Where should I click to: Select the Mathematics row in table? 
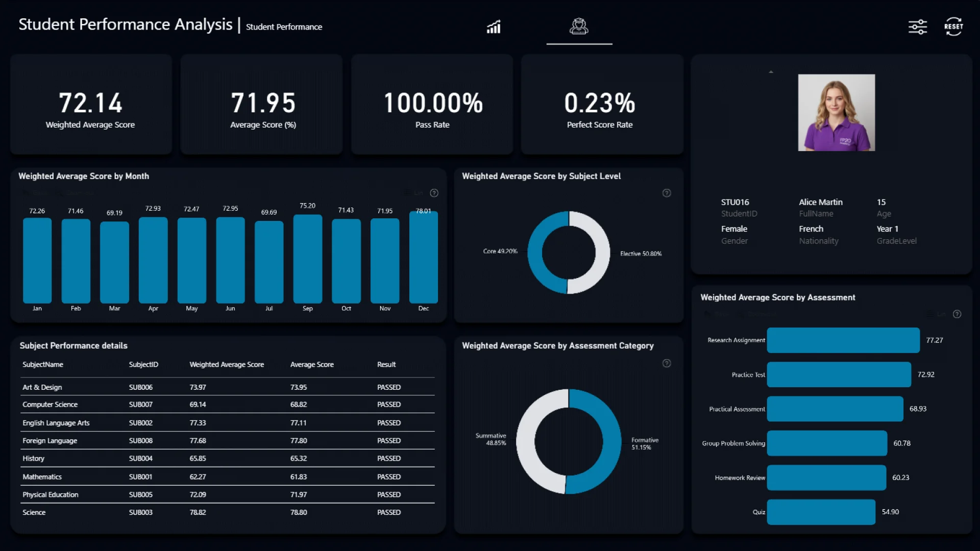tap(42, 477)
